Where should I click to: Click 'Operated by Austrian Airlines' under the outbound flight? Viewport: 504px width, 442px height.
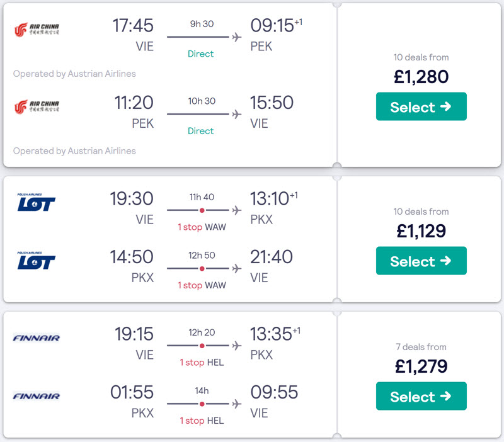(x=74, y=74)
